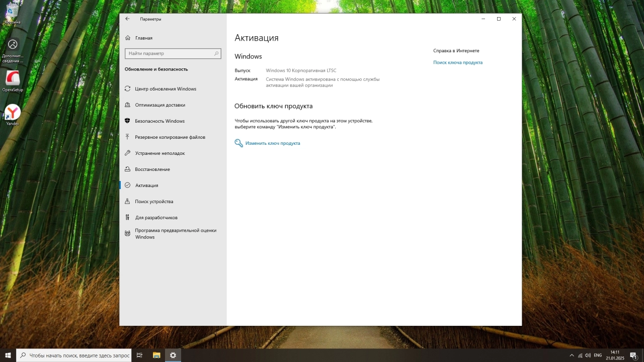This screenshot has height=362, width=644.
Task: Click the Обновление и безопасность header
Action: coord(156,69)
